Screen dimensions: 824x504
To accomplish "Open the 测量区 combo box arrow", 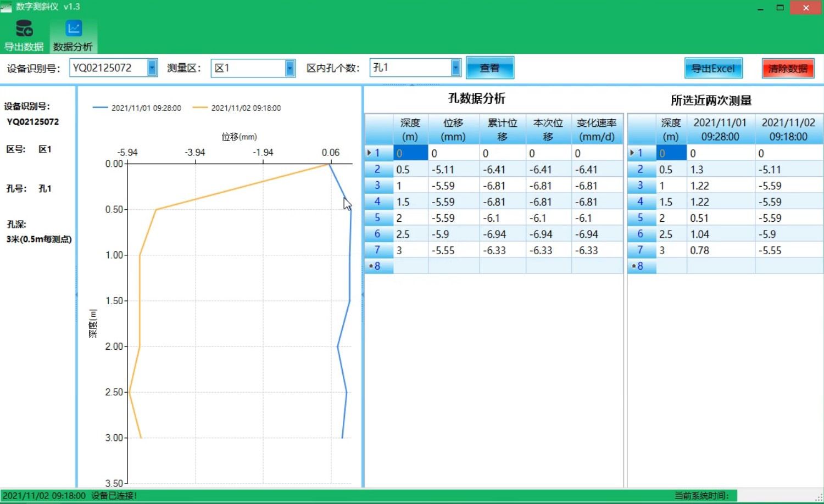I will point(289,68).
